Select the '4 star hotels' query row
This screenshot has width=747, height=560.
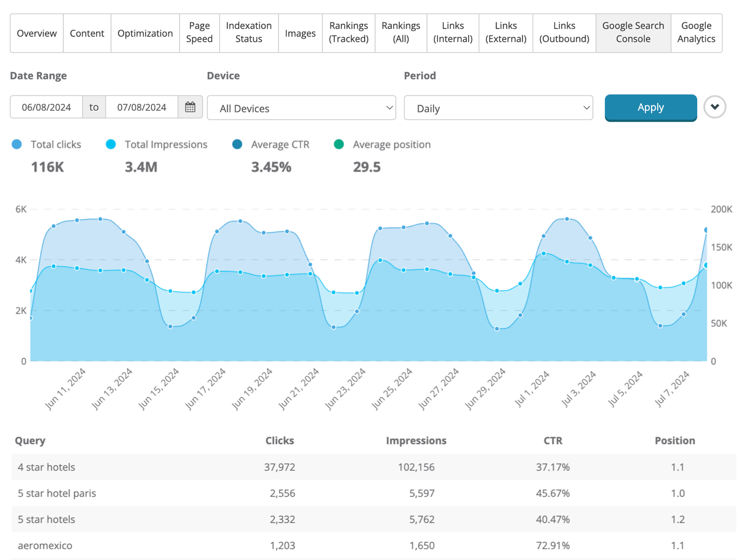tap(374, 467)
